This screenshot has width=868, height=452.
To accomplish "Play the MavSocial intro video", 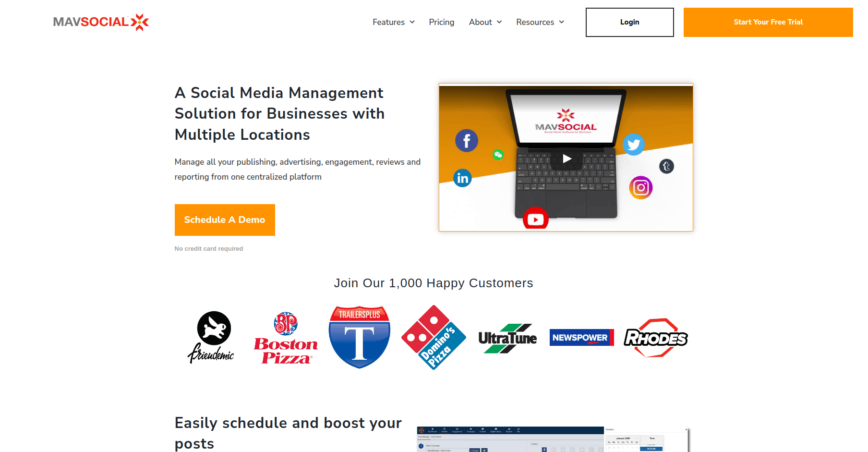I will pos(567,159).
